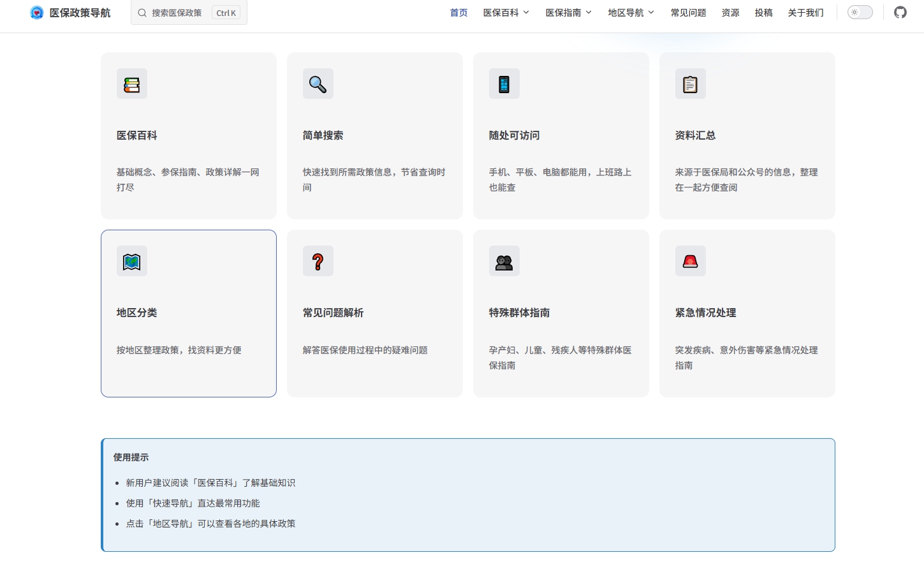Click the 投稿 link
This screenshot has width=924, height=562.
(763, 12)
